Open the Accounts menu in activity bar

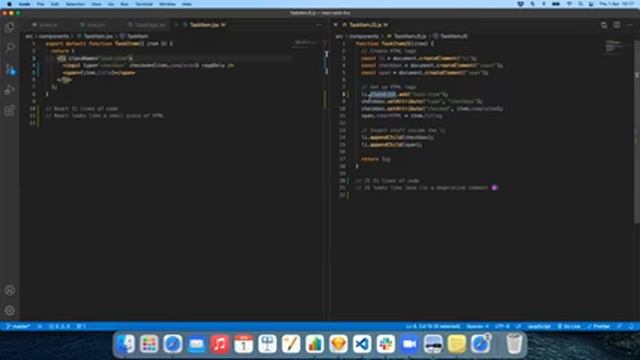9,290
